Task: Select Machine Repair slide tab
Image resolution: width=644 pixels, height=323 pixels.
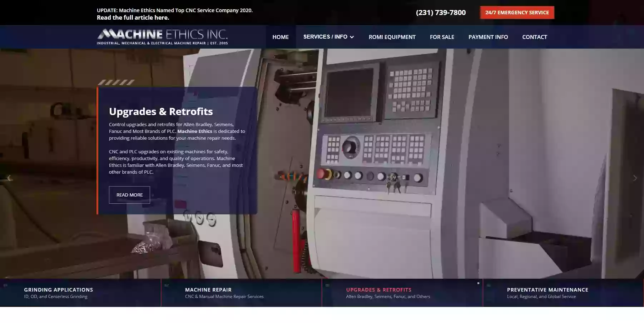Action: coord(241,293)
